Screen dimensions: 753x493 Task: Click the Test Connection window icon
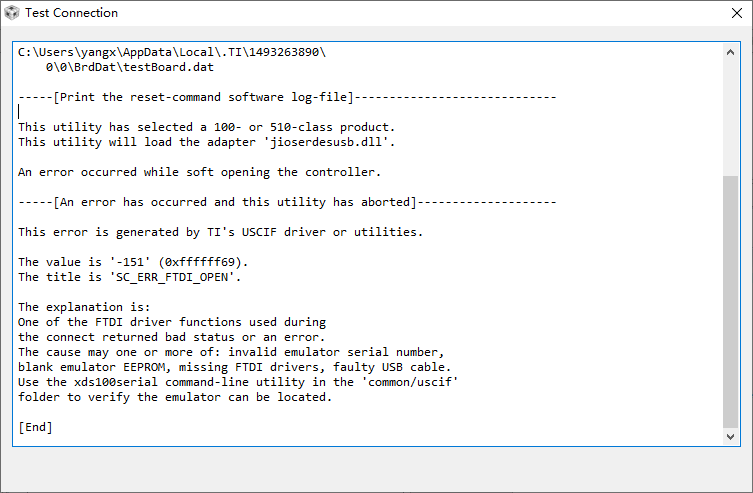tap(12, 13)
